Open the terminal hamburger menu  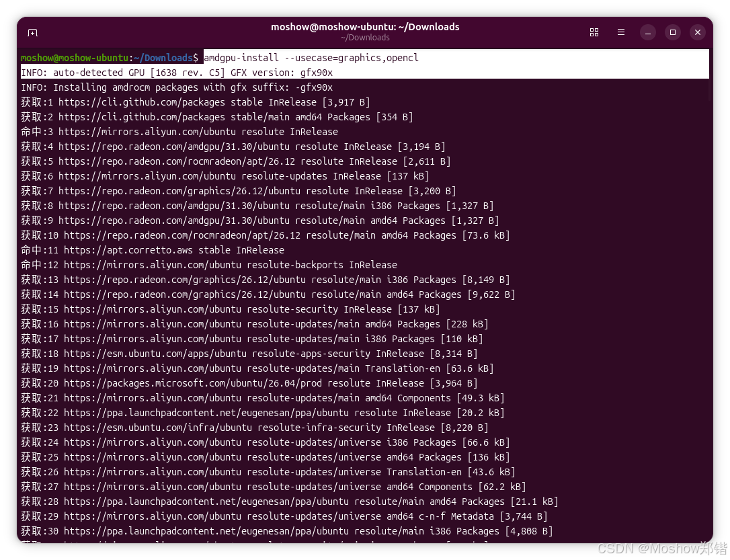[621, 32]
